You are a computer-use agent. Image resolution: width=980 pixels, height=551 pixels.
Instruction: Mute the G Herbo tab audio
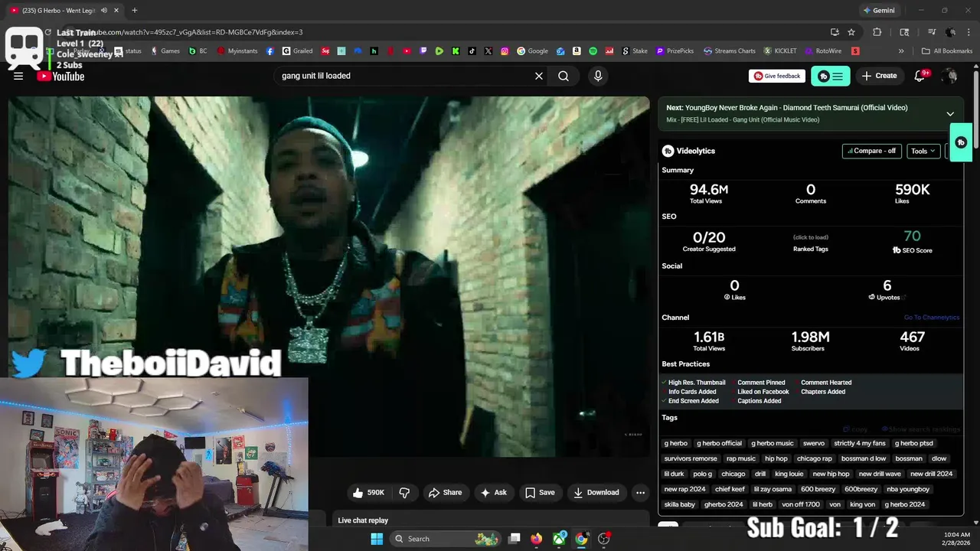coord(103,10)
